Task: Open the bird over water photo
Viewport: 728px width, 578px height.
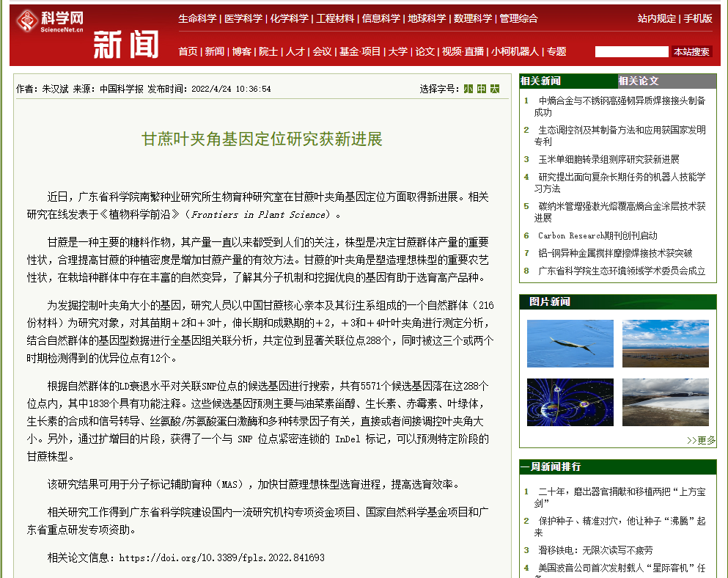Action: 570,343
